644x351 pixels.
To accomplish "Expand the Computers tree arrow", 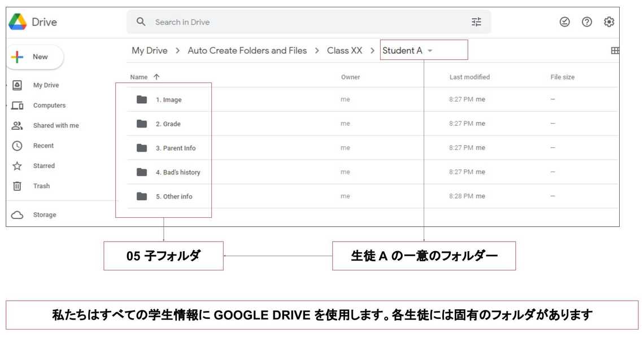I will [x=7, y=106].
